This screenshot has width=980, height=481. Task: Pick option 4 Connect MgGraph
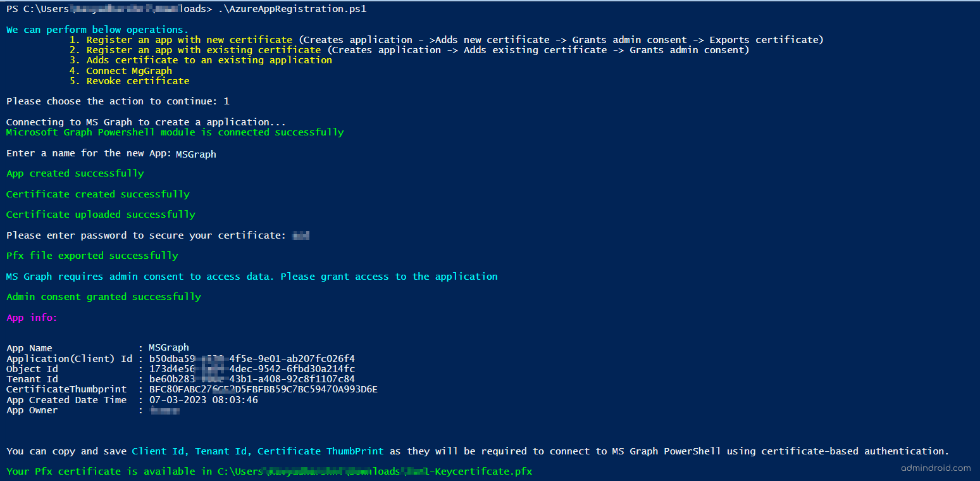coord(129,71)
